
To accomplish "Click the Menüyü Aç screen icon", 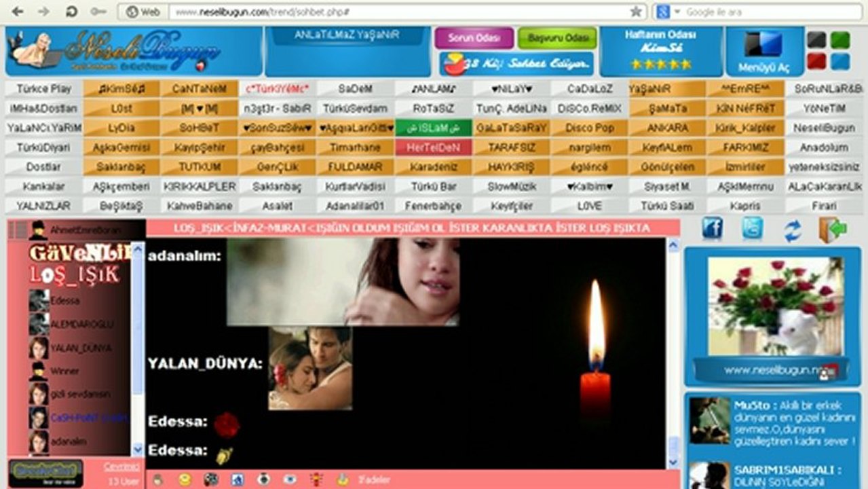I will [x=763, y=44].
